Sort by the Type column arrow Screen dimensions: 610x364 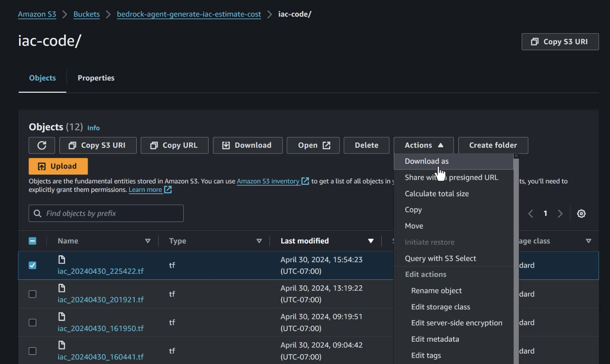259,241
